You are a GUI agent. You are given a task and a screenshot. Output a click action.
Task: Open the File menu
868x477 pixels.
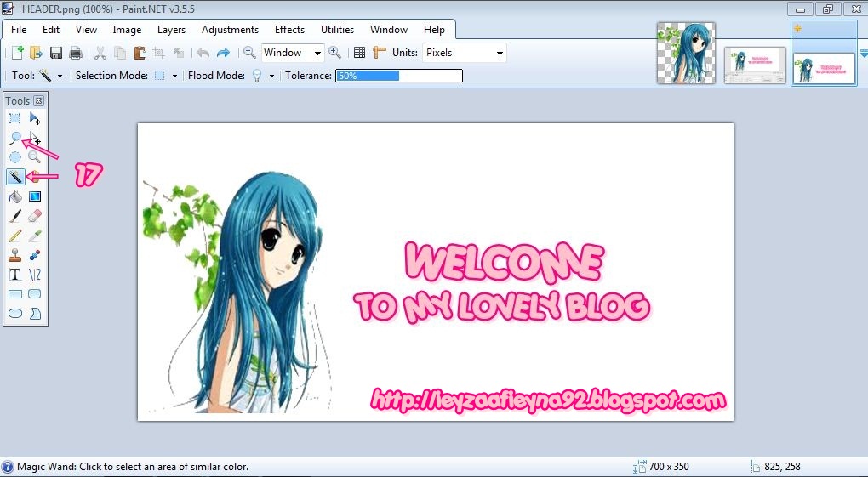(18, 30)
